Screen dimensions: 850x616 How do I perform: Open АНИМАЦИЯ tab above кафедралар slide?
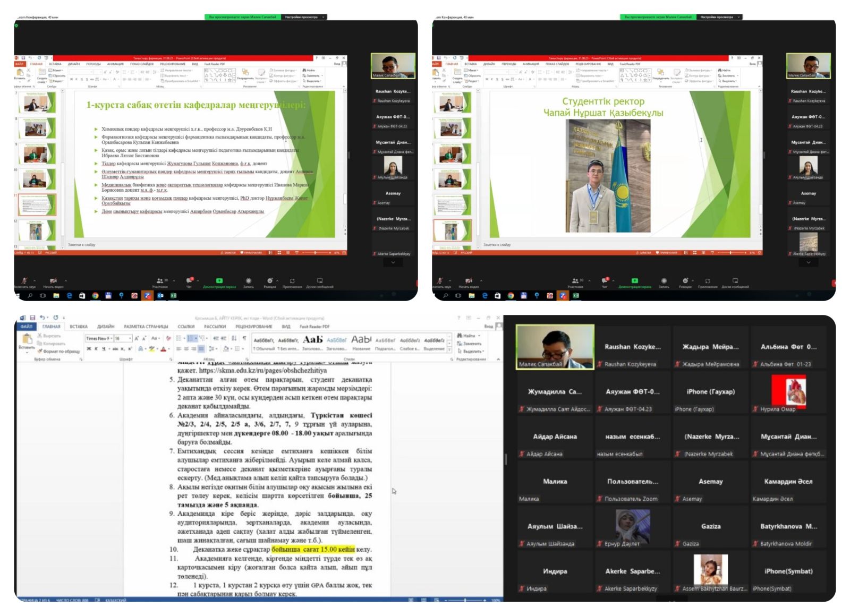click(x=115, y=64)
